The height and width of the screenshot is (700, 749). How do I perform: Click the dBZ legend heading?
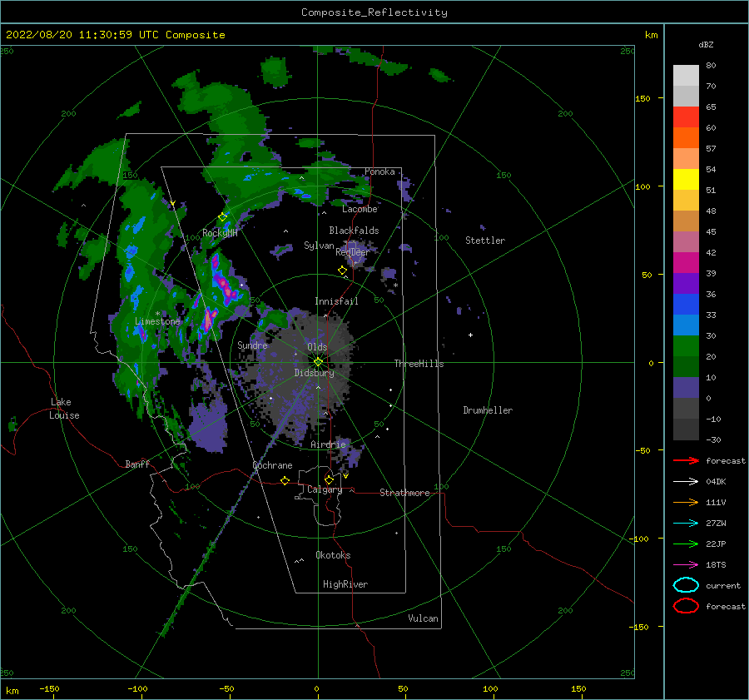706,44
